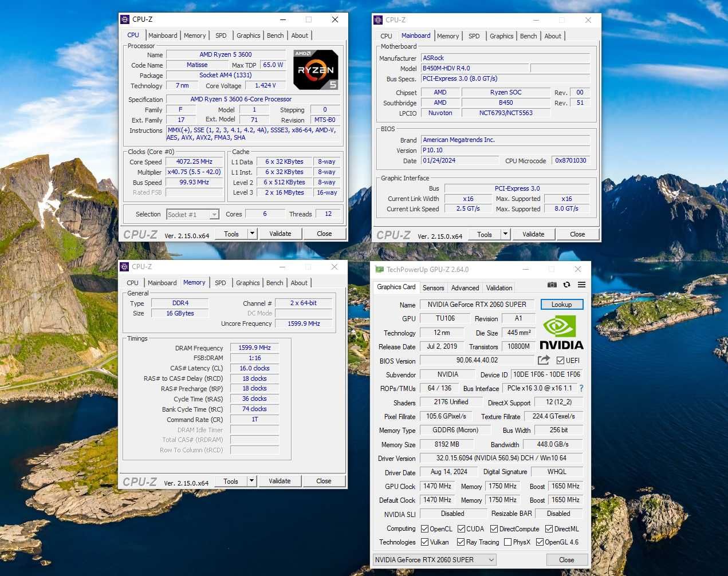Screen dimensions: 728x576
Task: Click CPU-Z app icon in CPU window title
Action: point(125,19)
